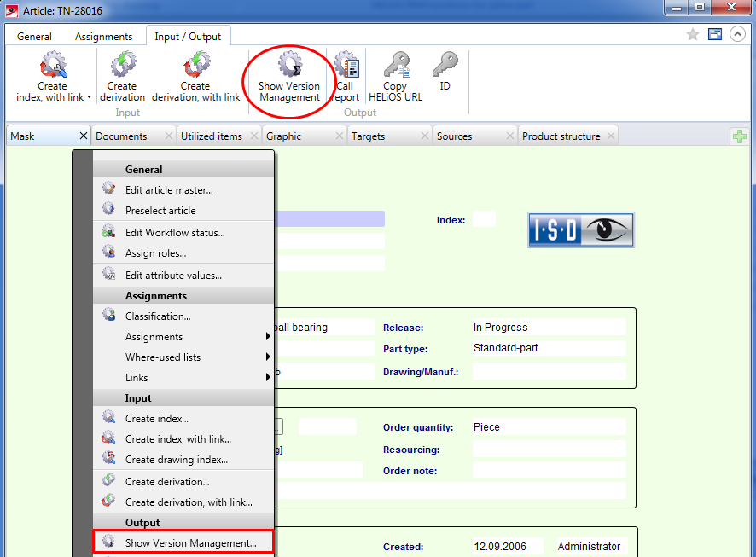
Task: Close the Mask tab
Action: coord(83,136)
